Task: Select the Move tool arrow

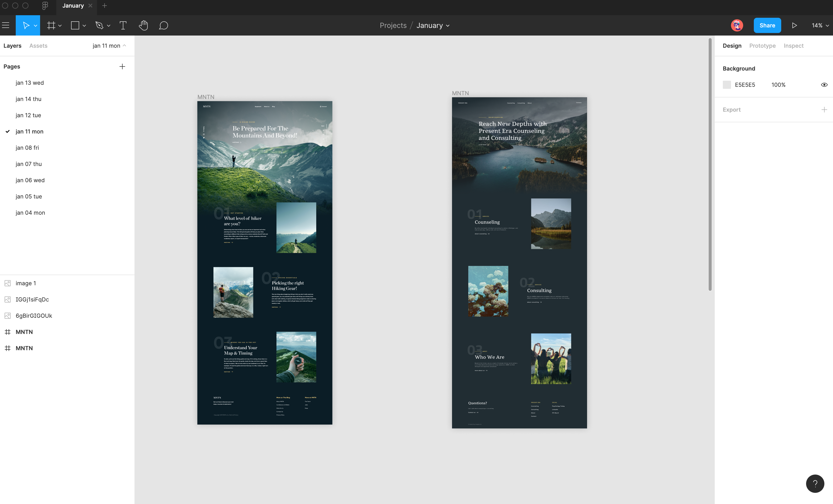Action: pyautogui.click(x=26, y=25)
